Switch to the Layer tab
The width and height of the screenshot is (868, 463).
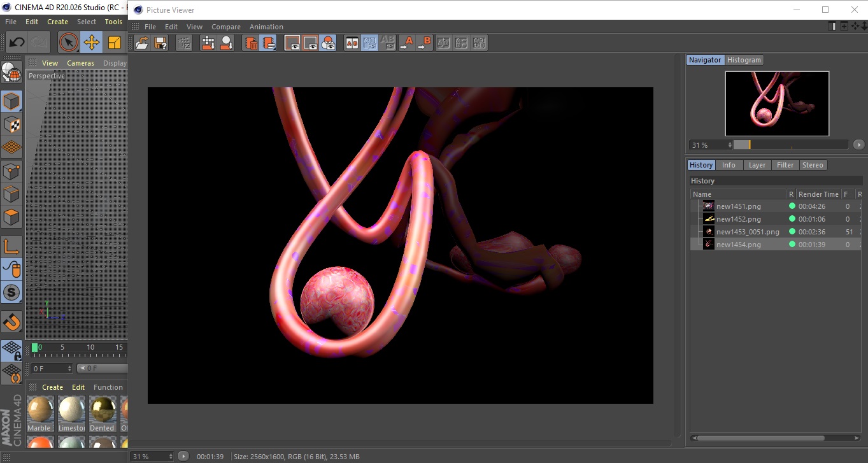coord(757,165)
